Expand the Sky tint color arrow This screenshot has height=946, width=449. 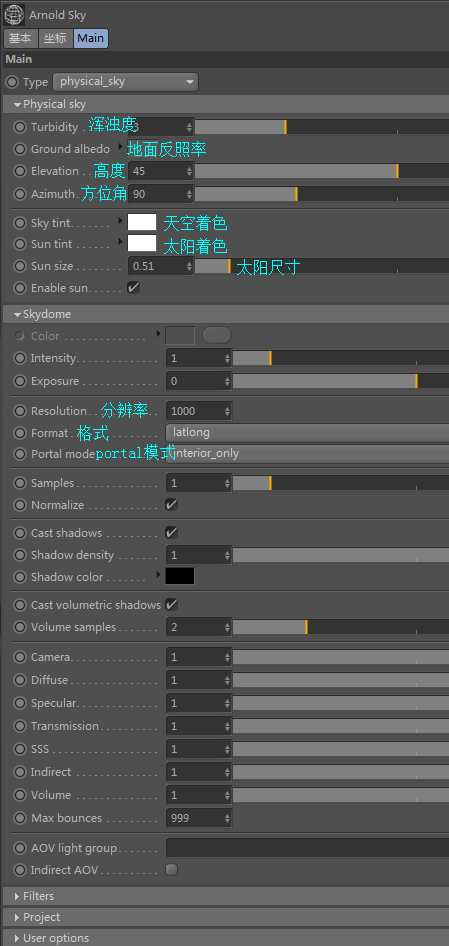tap(121, 221)
